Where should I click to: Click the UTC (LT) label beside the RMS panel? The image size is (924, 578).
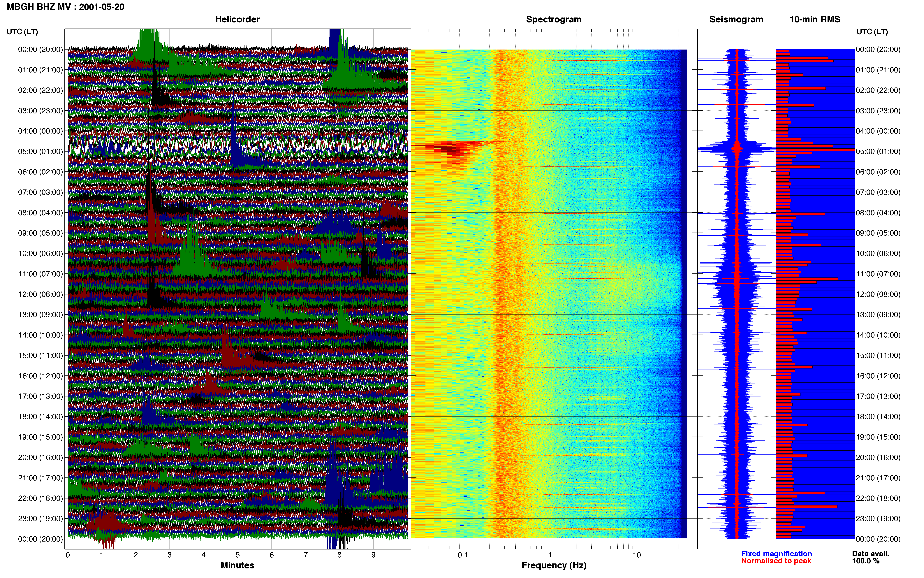coord(872,32)
